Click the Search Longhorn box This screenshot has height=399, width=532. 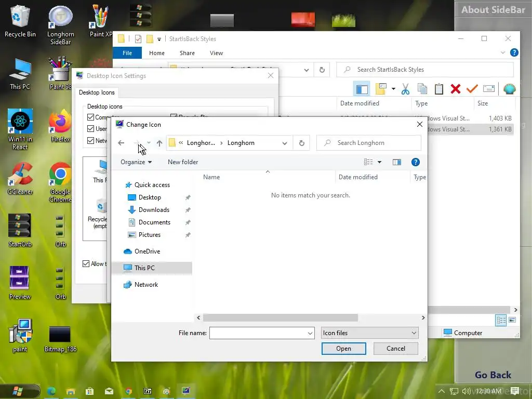[x=369, y=143]
